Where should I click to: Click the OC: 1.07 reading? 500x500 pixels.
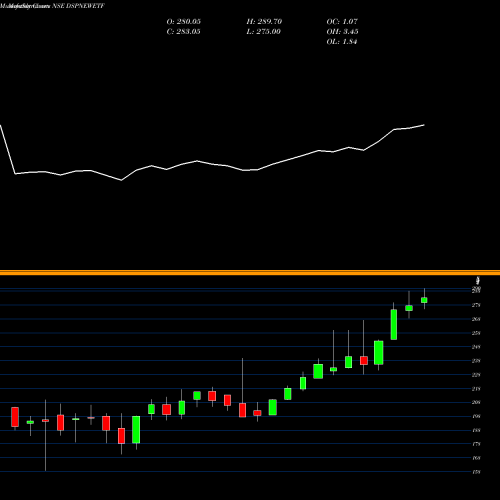[x=342, y=22]
